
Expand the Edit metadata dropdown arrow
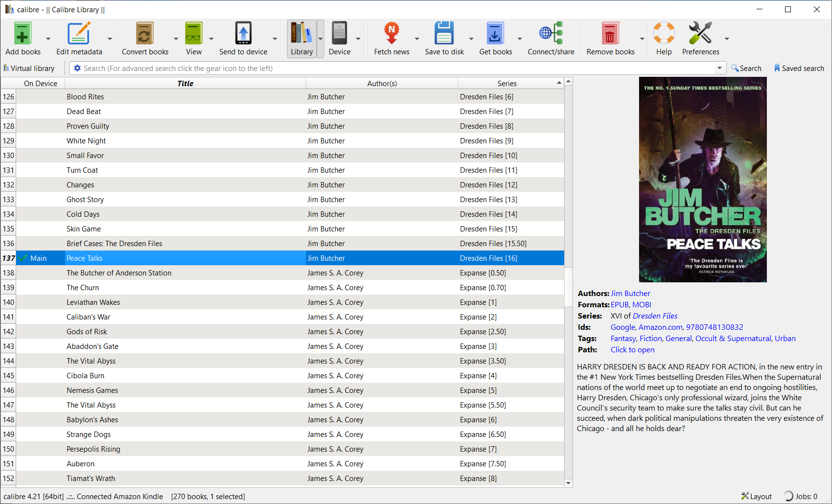click(110, 39)
